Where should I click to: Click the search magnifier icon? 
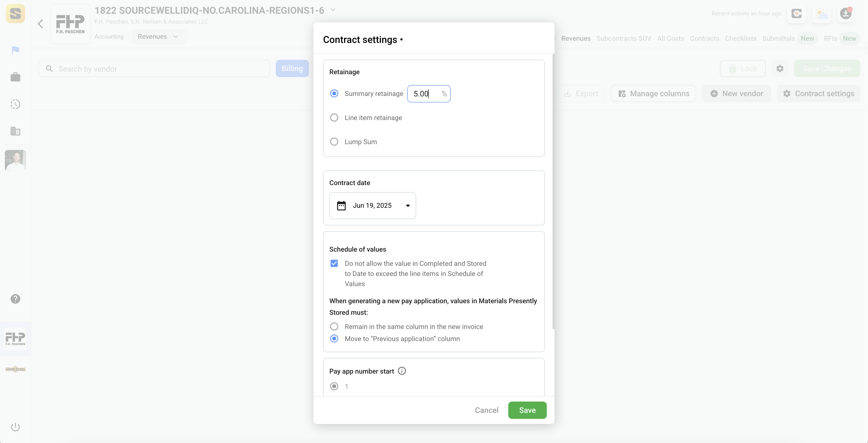point(49,69)
